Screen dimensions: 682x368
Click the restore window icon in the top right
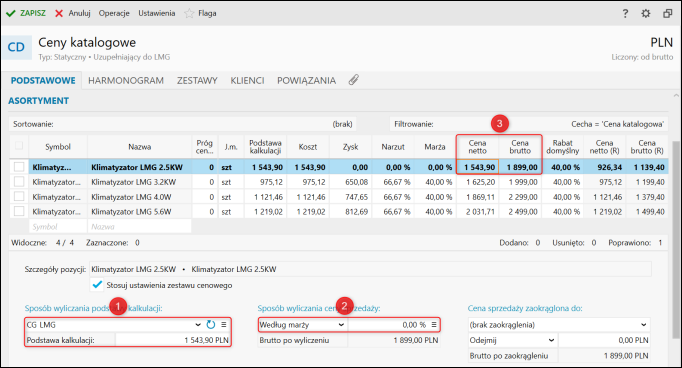(668, 13)
